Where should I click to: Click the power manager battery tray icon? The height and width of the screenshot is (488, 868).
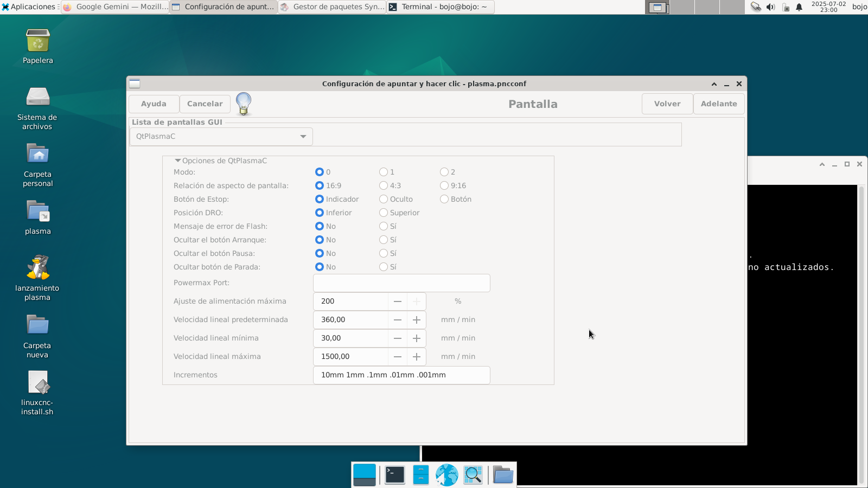[x=786, y=7]
